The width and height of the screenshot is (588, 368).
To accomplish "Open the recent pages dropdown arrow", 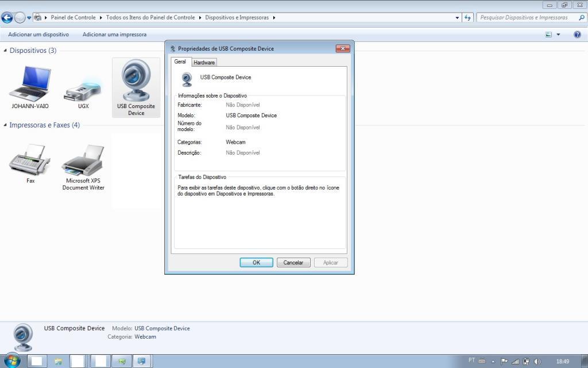I will click(29, 18).
